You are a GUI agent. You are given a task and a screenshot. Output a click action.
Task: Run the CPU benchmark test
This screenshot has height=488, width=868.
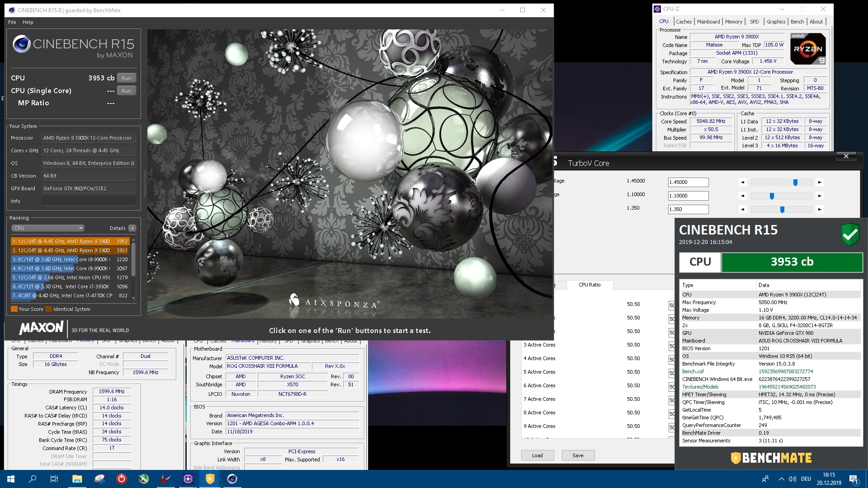(x=127, y=78)
